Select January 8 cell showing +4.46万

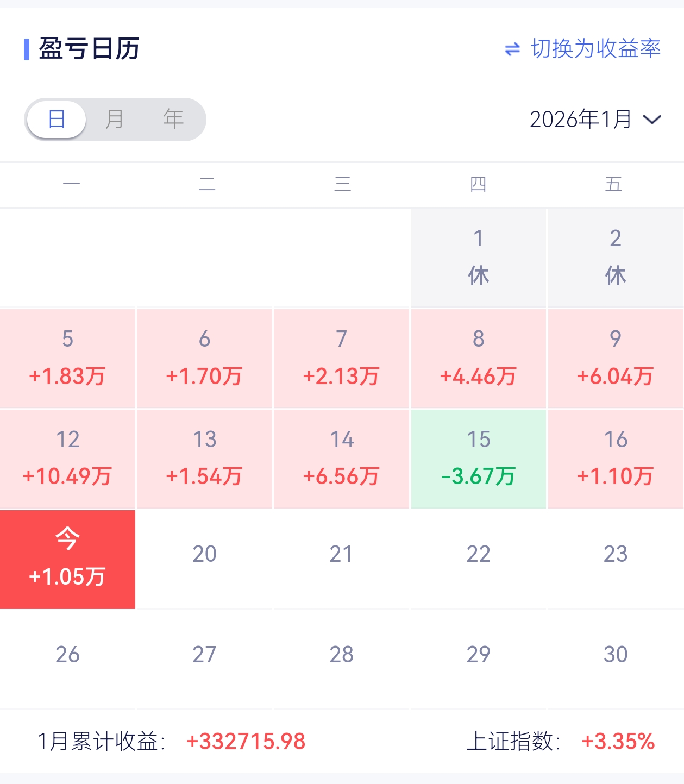tap(478, 358)
